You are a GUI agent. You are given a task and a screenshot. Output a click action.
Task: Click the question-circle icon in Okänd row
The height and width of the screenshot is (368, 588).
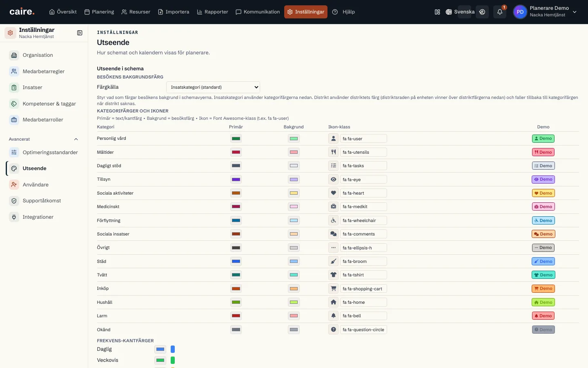point(334,330)
